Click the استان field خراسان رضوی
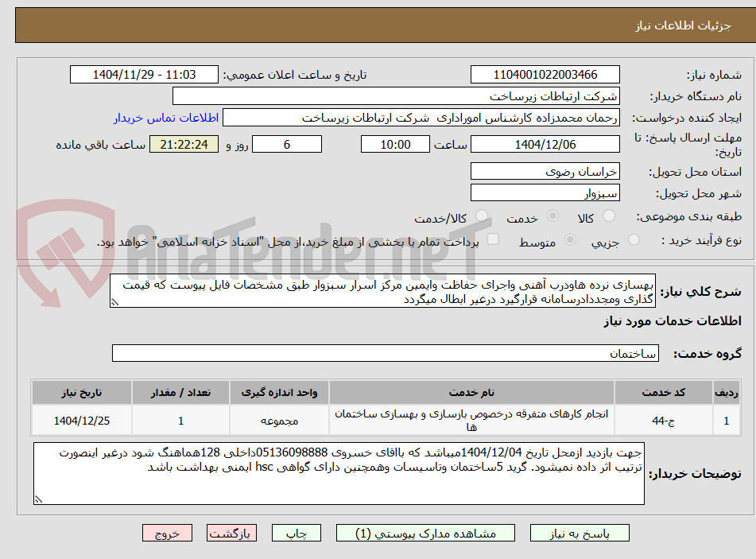This screenshot has width=756, height=559. click(545, 172)
